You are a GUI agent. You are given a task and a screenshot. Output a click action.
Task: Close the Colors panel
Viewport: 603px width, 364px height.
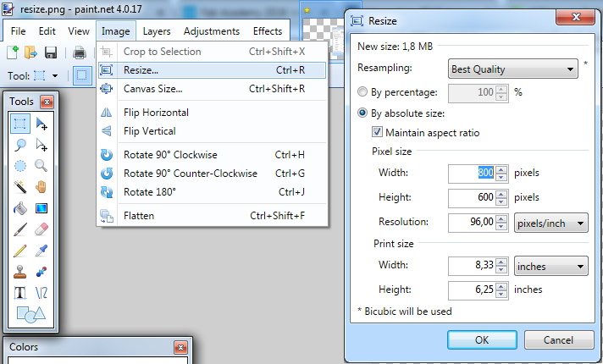click(180, 347)
